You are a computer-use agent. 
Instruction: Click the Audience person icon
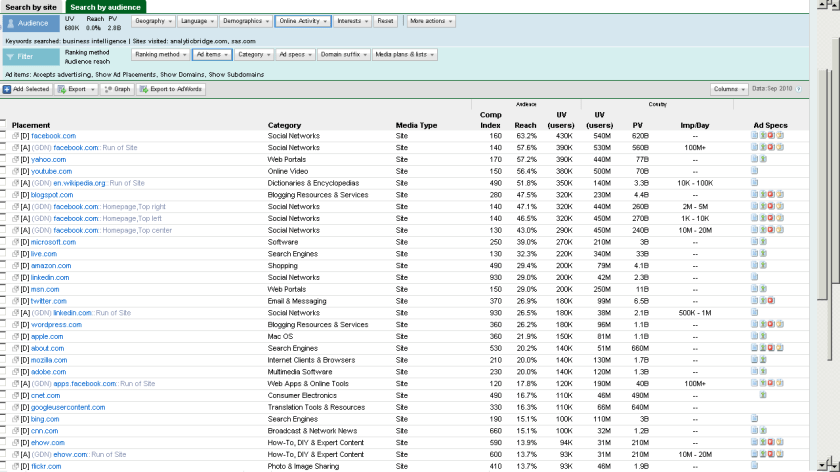point(11,21)
